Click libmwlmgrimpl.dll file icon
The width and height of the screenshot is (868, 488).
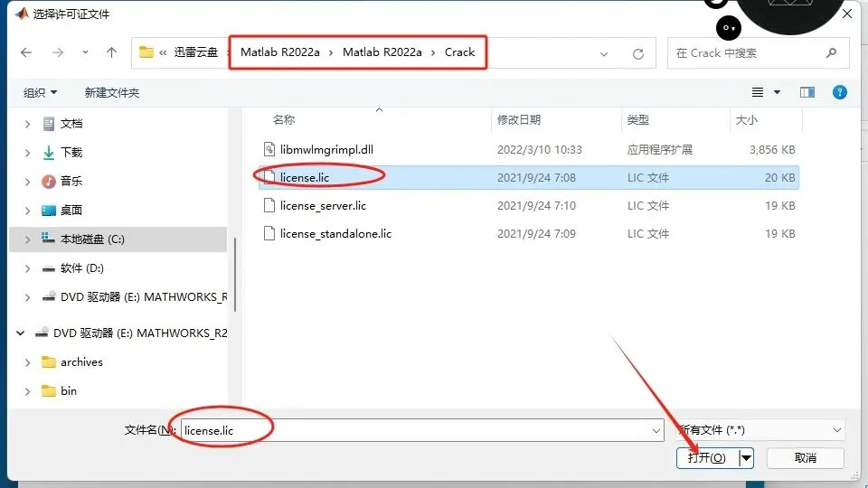coord(269,149)
